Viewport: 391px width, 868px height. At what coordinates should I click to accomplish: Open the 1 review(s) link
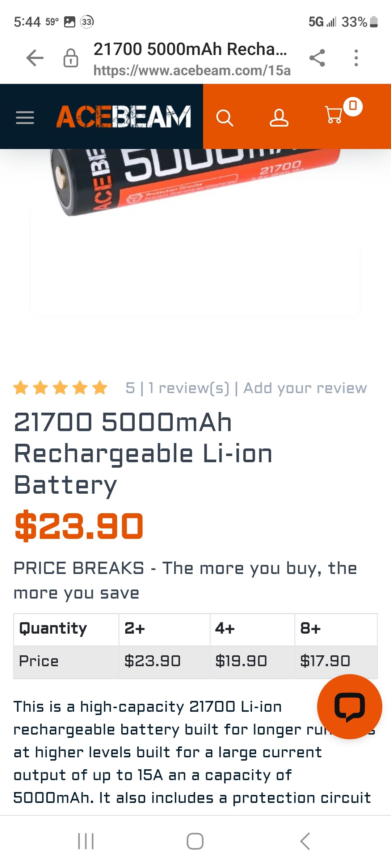[x=189, y=388]
